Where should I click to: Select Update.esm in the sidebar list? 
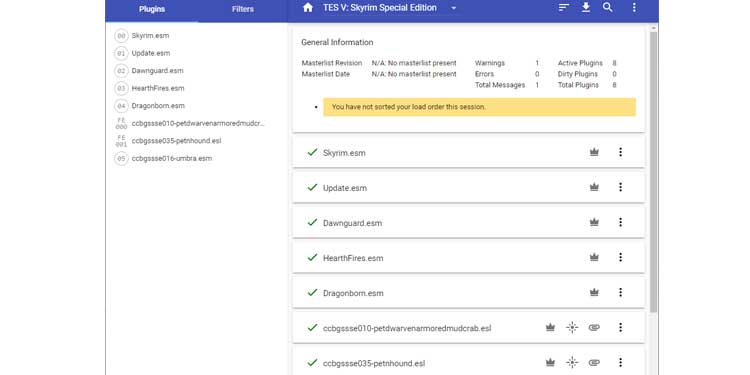(x=151, y=53)
